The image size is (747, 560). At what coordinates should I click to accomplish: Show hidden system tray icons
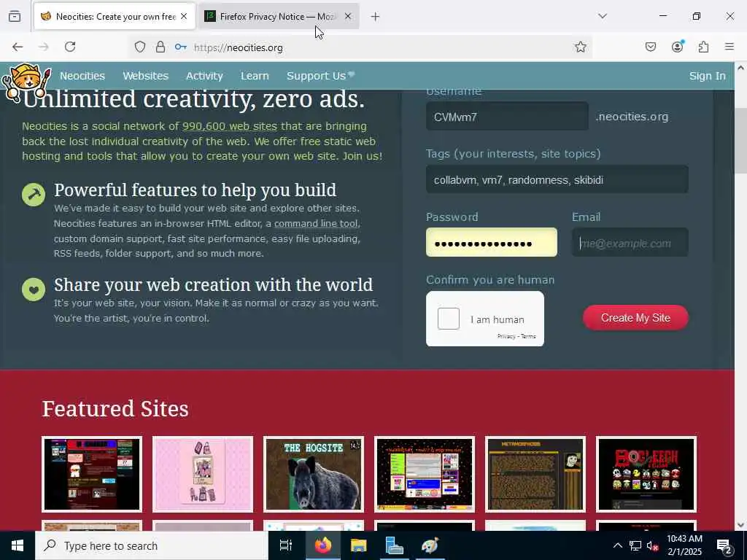(x=617, y=545)
